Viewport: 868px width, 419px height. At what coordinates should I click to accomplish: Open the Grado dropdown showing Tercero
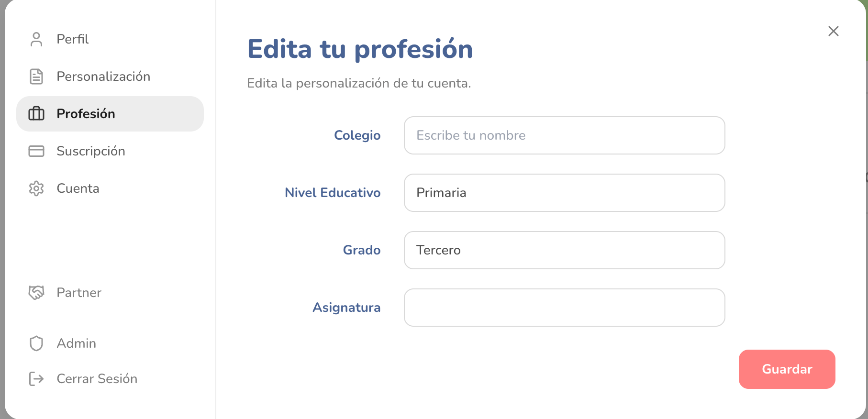pos(564,250)
